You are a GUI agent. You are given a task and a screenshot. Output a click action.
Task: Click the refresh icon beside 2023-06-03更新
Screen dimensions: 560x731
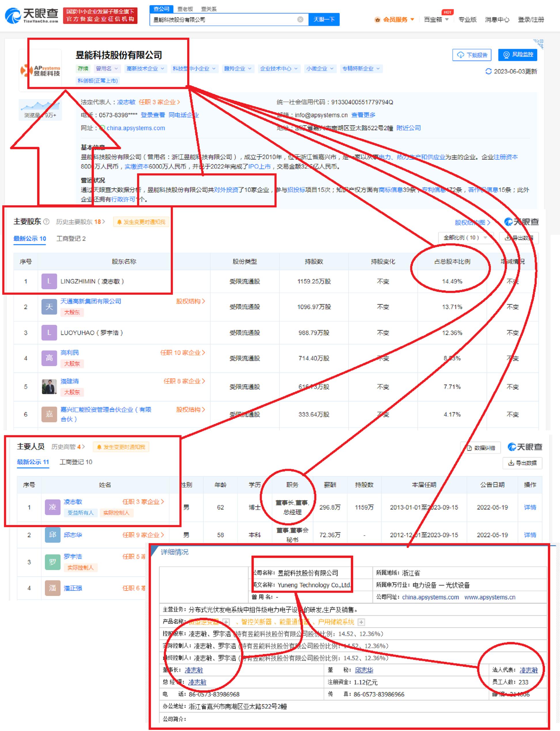(x=488, y=71)
